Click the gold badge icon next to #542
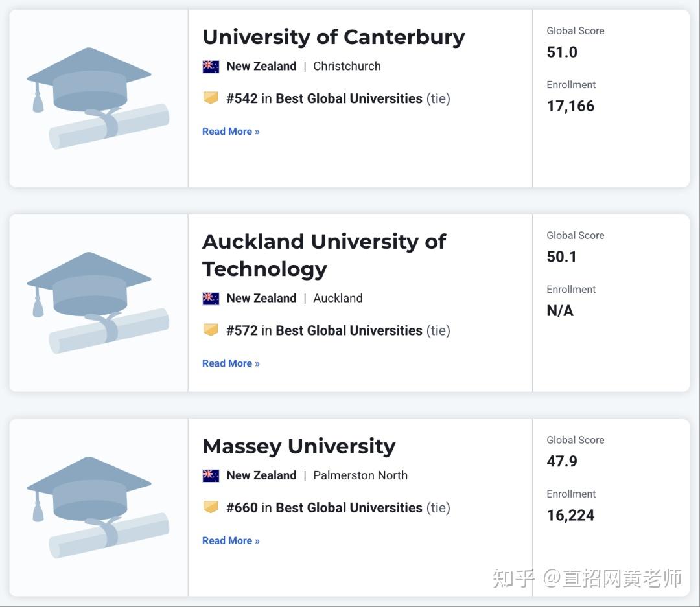 [211, 98]
